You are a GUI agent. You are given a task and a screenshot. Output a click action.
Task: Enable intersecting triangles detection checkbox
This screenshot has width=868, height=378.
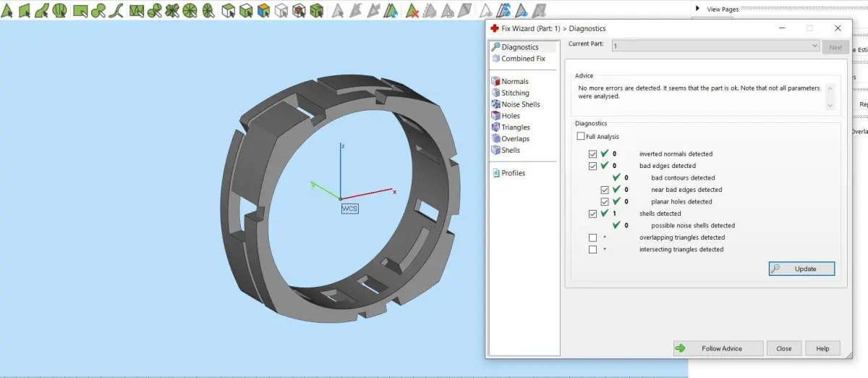click(x=593, y=249)
